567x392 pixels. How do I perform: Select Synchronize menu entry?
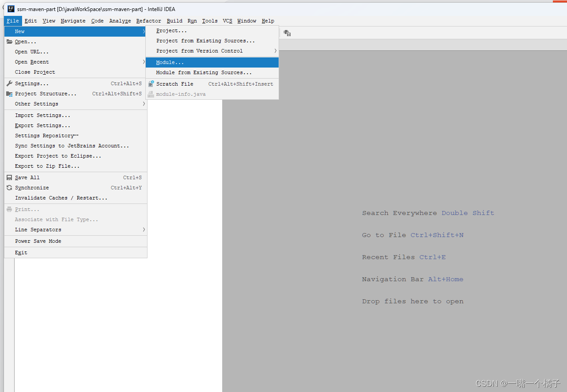76,188
